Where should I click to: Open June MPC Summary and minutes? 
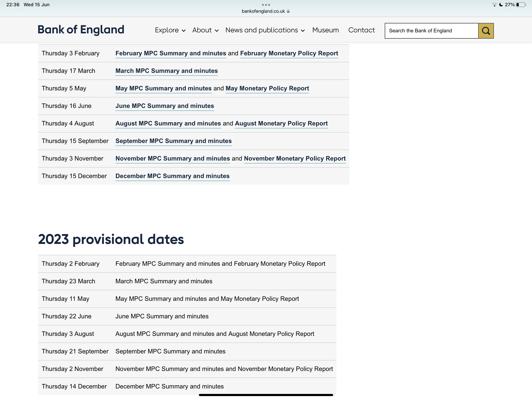tap(165, 106)
